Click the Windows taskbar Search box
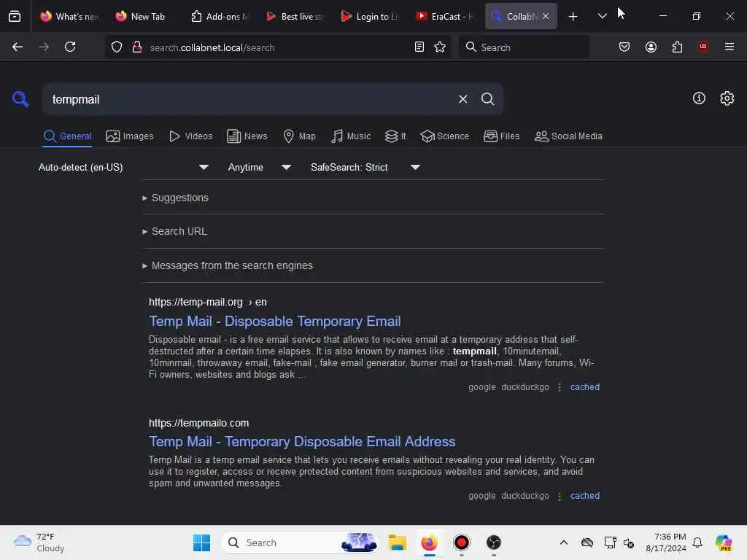 pos(298,542)
